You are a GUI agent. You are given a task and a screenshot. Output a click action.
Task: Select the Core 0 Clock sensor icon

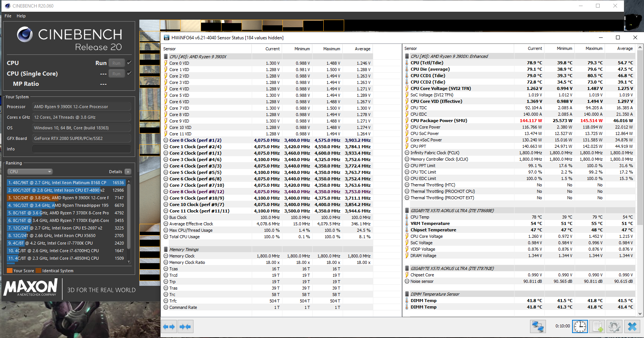click(x=166, y=140)
